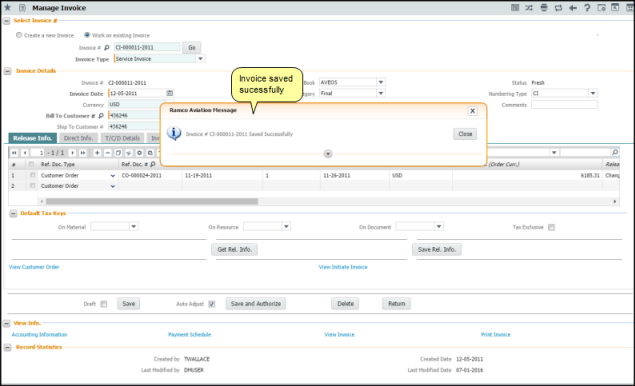Collapse the Default Tax Keys section
This screenshot has height=386, width=635.
click(x=13, y=213)
